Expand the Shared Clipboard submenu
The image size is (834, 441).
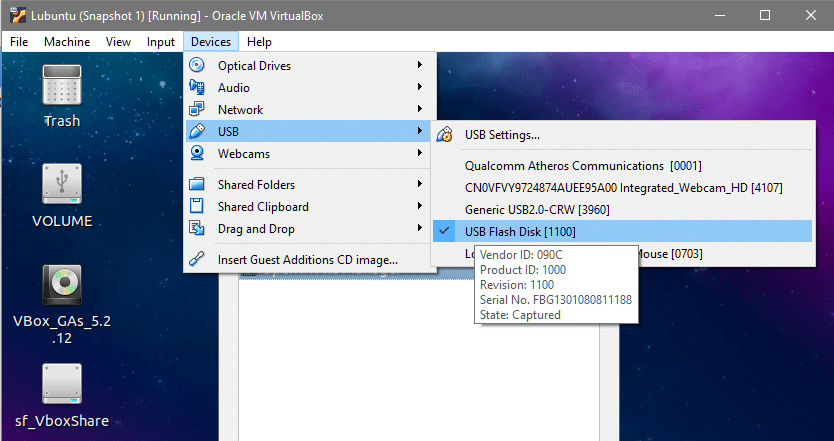click(x=263, y=207)
